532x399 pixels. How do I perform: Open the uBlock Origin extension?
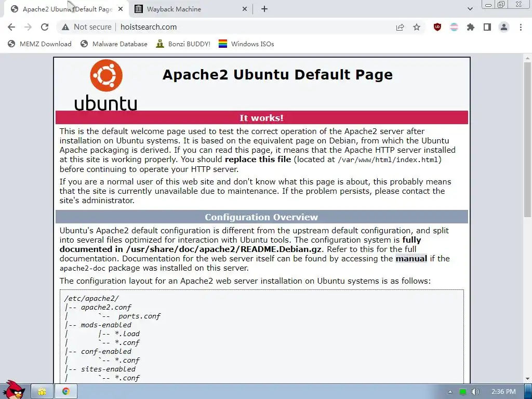(x=437, y=27)
